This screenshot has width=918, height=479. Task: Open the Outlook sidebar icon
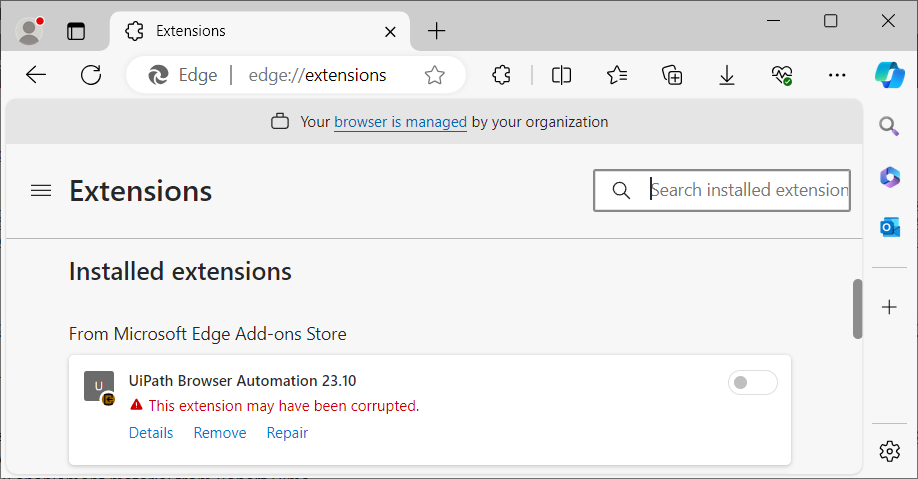point(889,228)
